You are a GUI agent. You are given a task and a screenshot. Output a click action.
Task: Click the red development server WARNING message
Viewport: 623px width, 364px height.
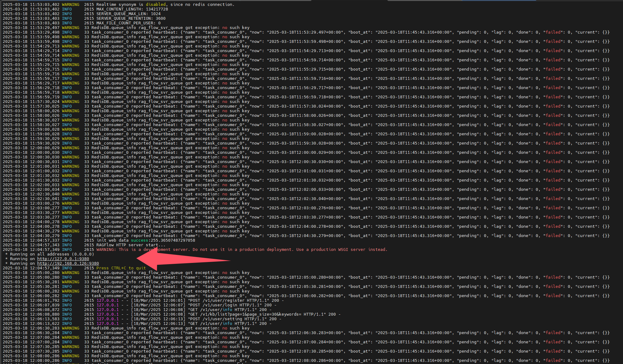tap(241, 250)
